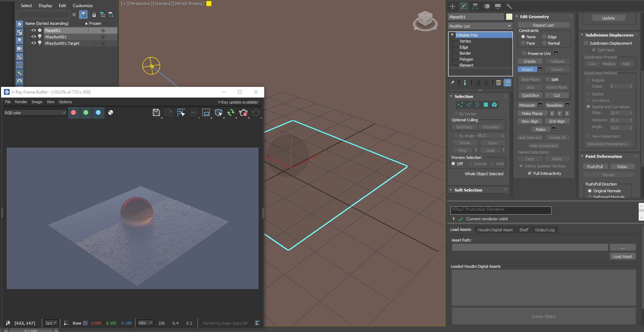Image resolution: width=644 pixels, height=332 pixels.
Task: Click the Configure Modifier Sets icon
Action: [499, 83]
